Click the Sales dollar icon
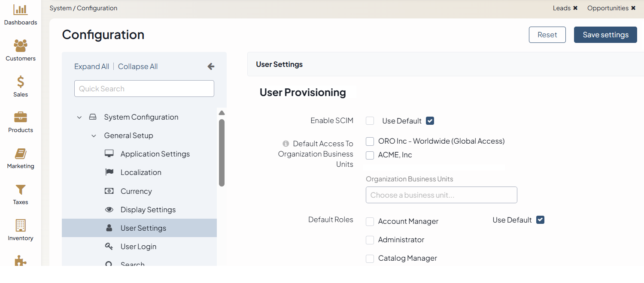This screenshot has height=283, width=644. point(20,81)
